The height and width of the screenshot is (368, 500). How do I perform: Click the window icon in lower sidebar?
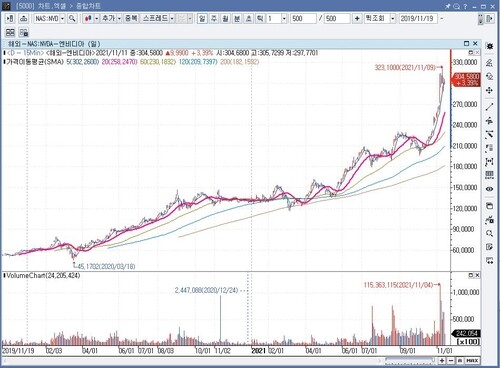coord(489,206)
